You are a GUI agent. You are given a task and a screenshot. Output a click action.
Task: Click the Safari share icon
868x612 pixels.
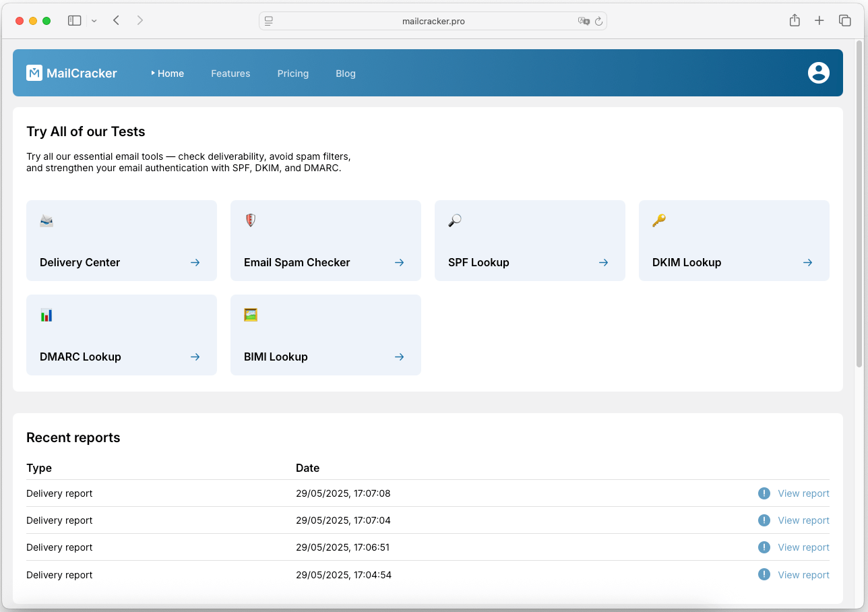click(x=795, y=21)
